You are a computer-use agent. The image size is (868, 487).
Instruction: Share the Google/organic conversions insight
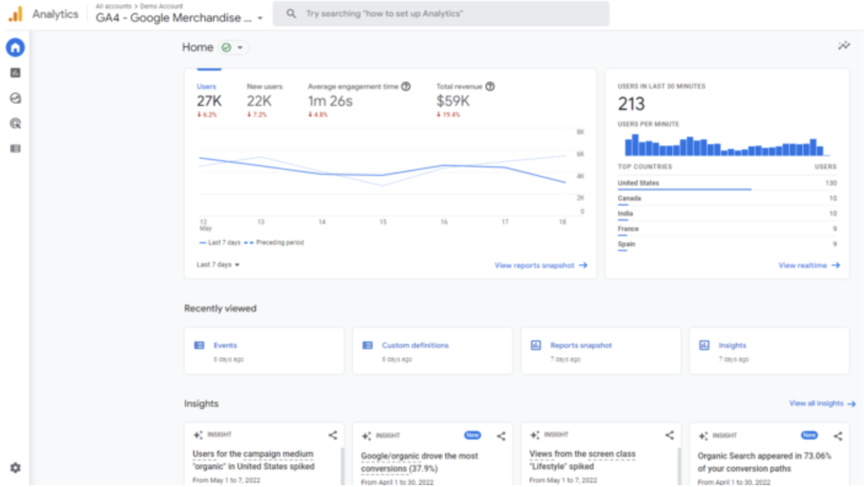[x=502, y=435]
